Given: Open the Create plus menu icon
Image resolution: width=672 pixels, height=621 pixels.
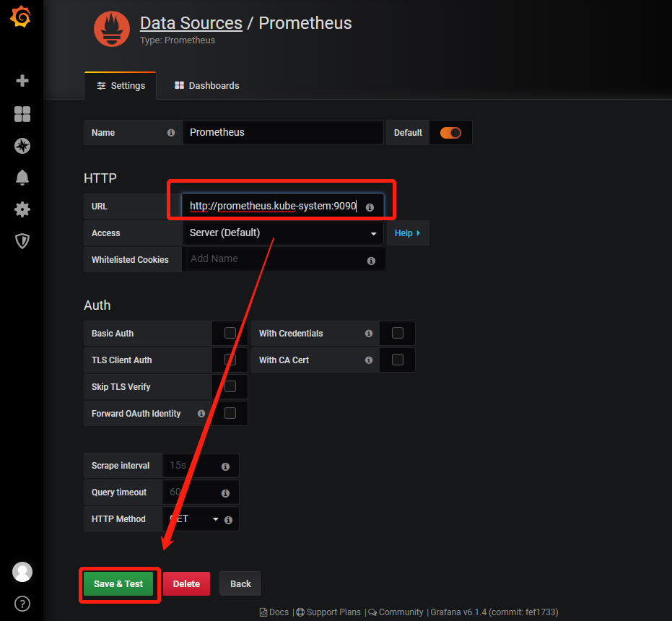Looking at the screenshot, I should pos(22,81).
